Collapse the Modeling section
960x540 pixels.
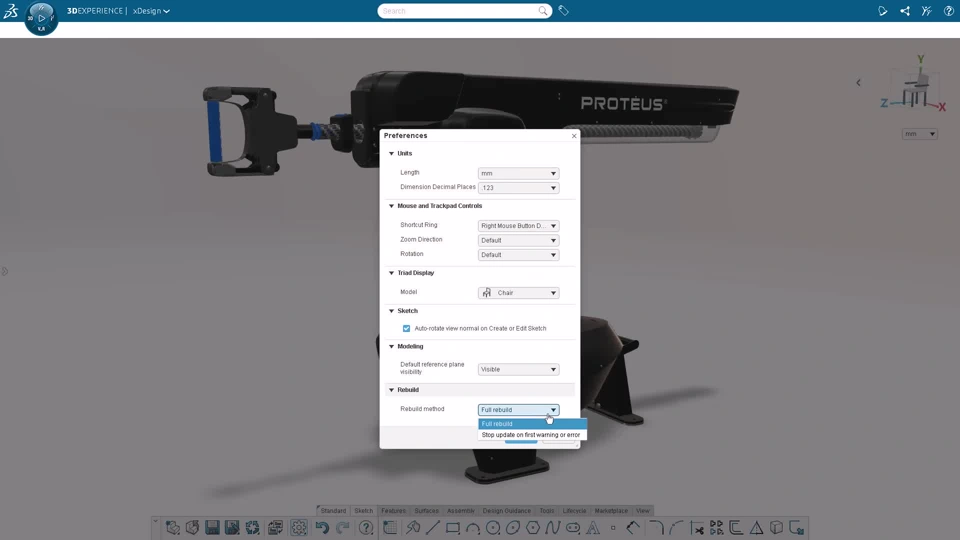click(x=392, y=346)
